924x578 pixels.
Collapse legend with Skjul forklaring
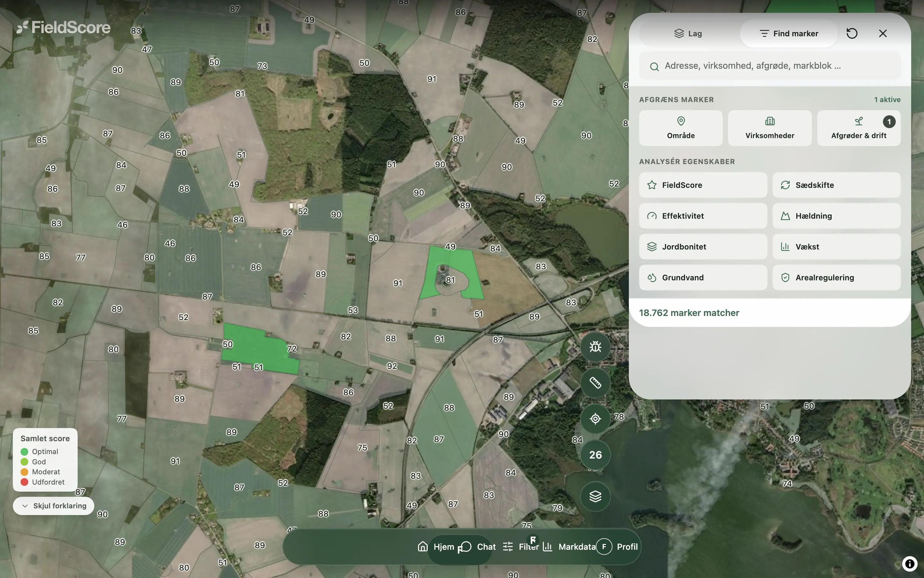click(x=54, y=506)
